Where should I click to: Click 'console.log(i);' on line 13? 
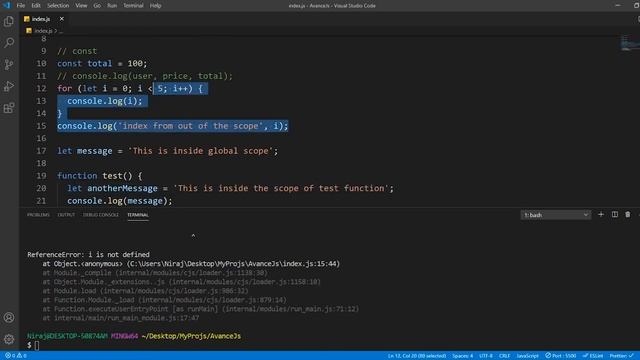104,101
